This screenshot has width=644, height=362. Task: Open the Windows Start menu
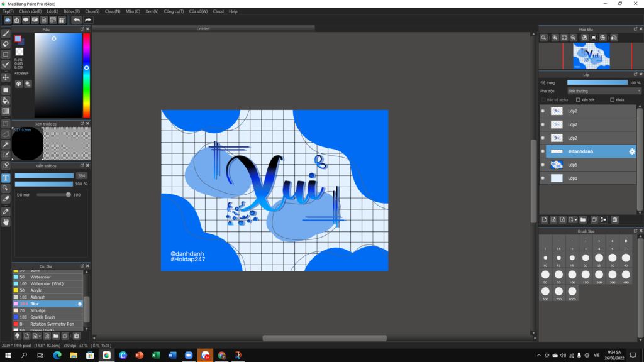(8, 355)
